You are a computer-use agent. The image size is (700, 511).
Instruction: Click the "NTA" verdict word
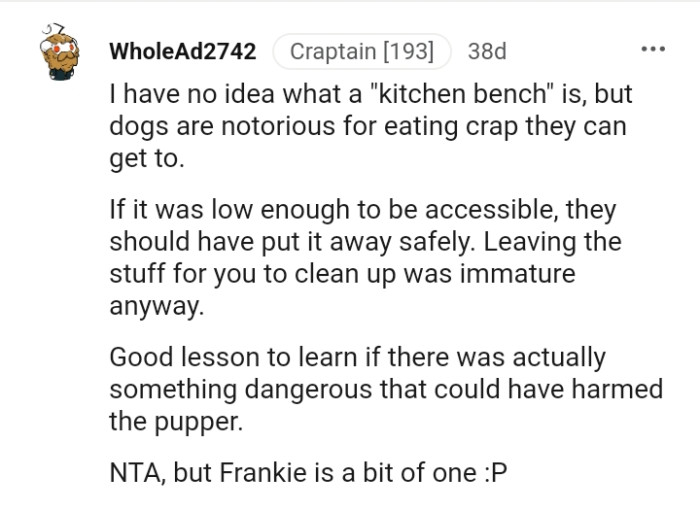pos(134,473)
